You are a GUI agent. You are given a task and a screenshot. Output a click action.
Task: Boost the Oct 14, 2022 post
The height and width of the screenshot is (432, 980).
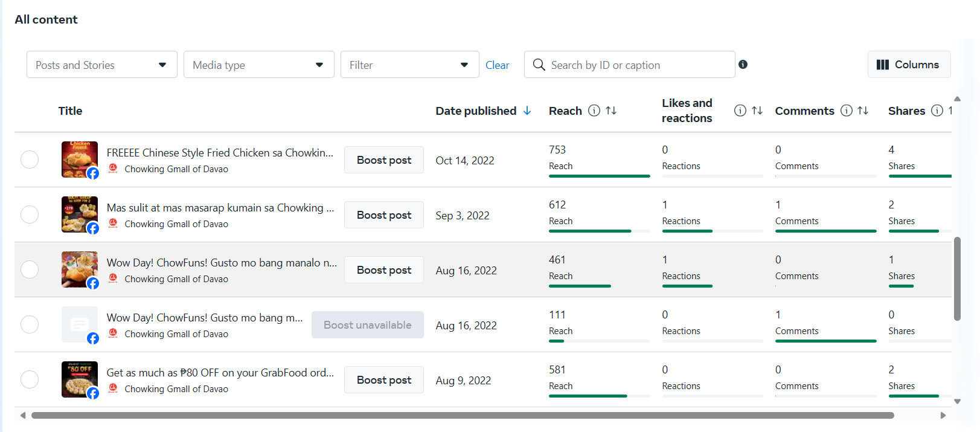(383, 160)
